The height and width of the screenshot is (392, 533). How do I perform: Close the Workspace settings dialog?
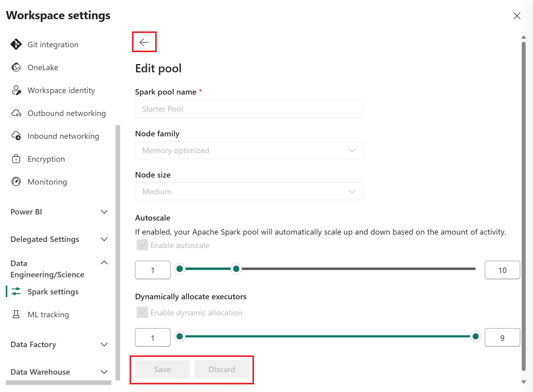tap(517, 16)
